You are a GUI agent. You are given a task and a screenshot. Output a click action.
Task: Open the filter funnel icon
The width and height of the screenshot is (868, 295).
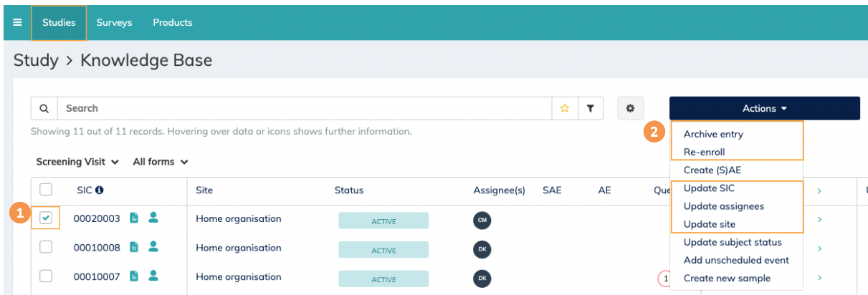click(x=591, y=108)
